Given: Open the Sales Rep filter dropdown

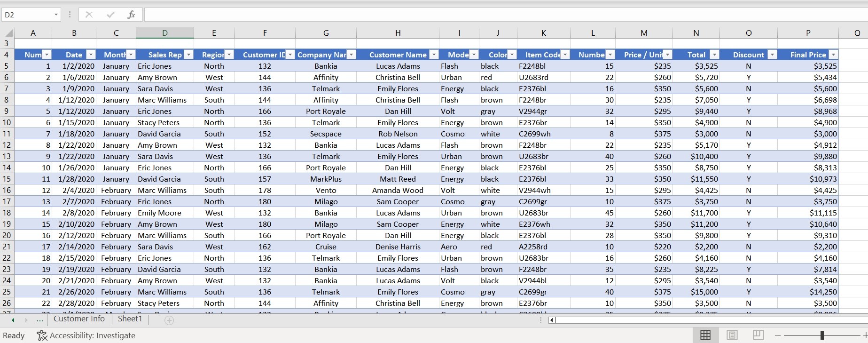Looking at the screenshot, I should click(x=188, y=55).
